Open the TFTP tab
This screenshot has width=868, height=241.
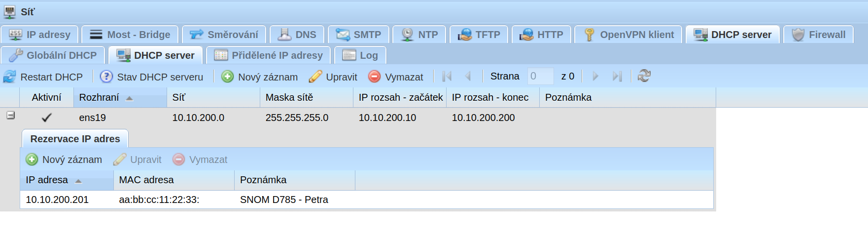point(479,35)
